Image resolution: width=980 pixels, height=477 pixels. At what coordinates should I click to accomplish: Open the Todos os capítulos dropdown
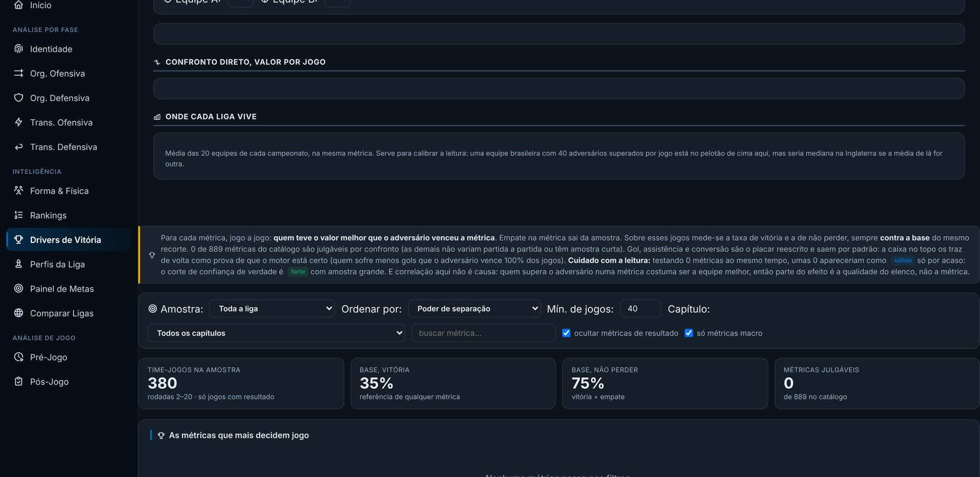[x=276, y=333]
